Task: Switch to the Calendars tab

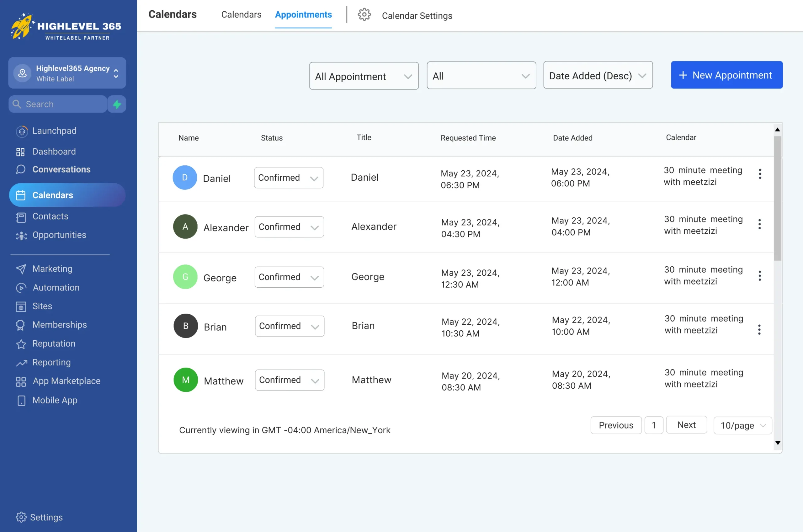Action: point(241,15)
